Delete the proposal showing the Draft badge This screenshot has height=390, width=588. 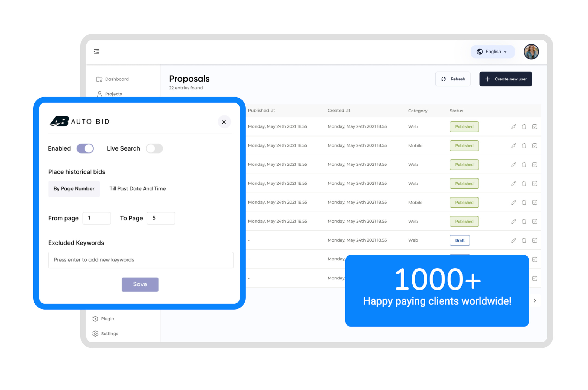524,240
